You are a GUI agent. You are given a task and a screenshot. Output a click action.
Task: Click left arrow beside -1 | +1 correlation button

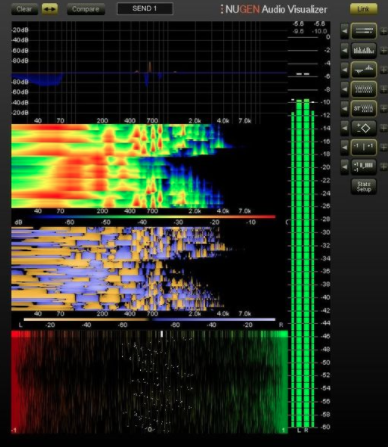345,147
